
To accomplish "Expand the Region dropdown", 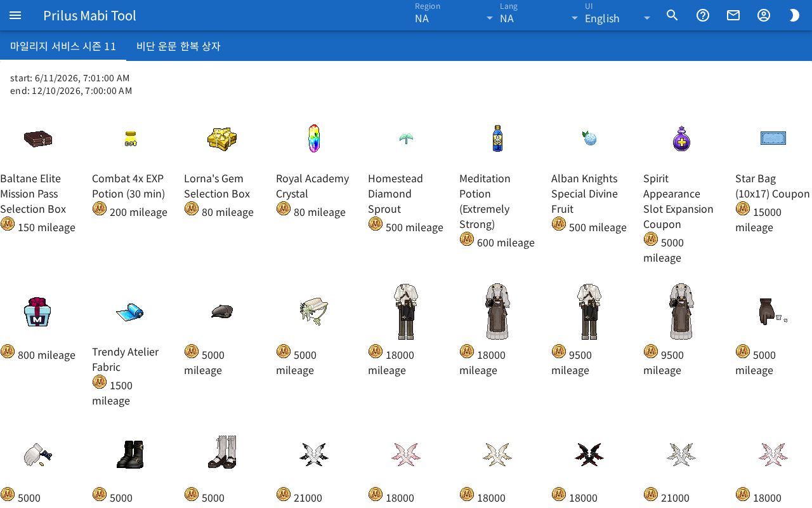I will (454, 15).
